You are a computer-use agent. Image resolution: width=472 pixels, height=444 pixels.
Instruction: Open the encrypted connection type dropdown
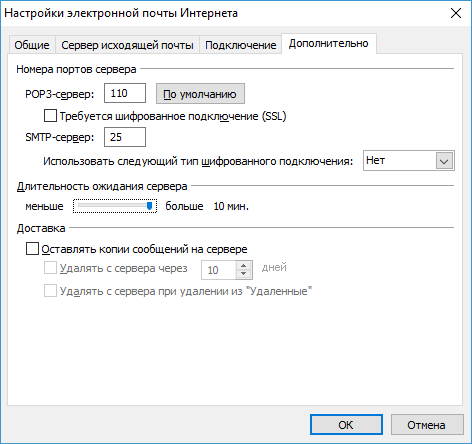(409, 161)
